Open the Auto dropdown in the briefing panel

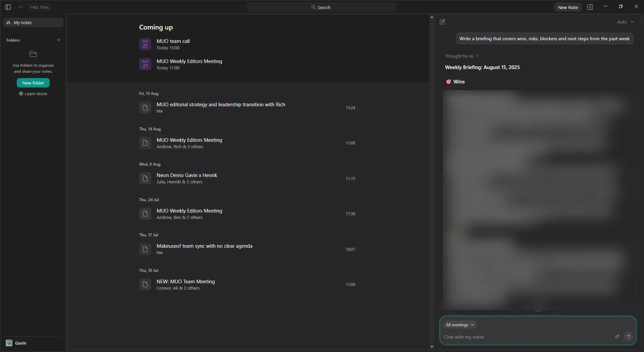pyautogui.click(x=625, y=22)
